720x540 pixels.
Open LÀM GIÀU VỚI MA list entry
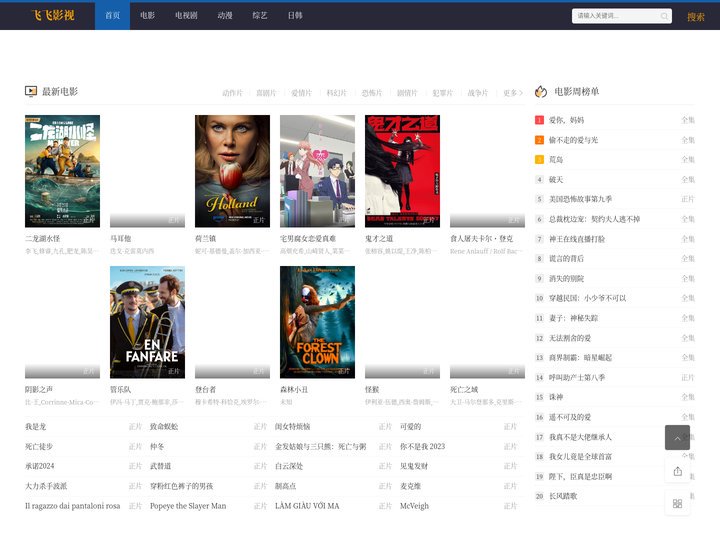[307, 506]
